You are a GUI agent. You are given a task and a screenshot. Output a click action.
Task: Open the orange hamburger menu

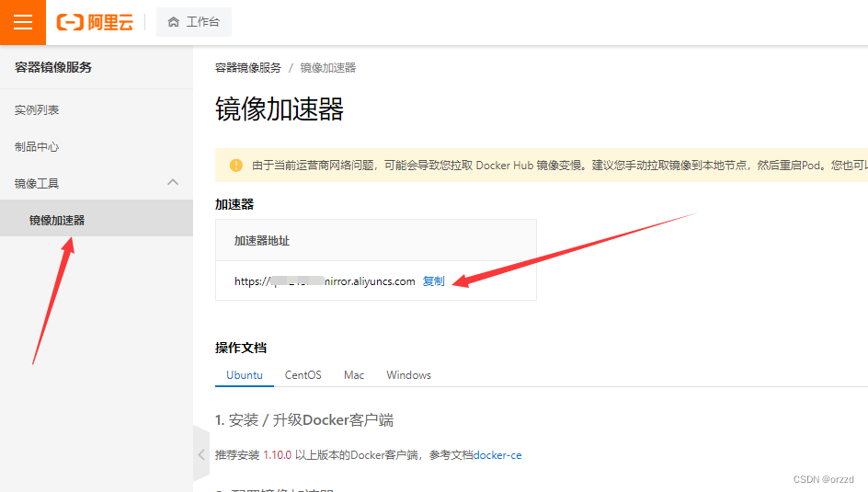[x=23, y=22]
